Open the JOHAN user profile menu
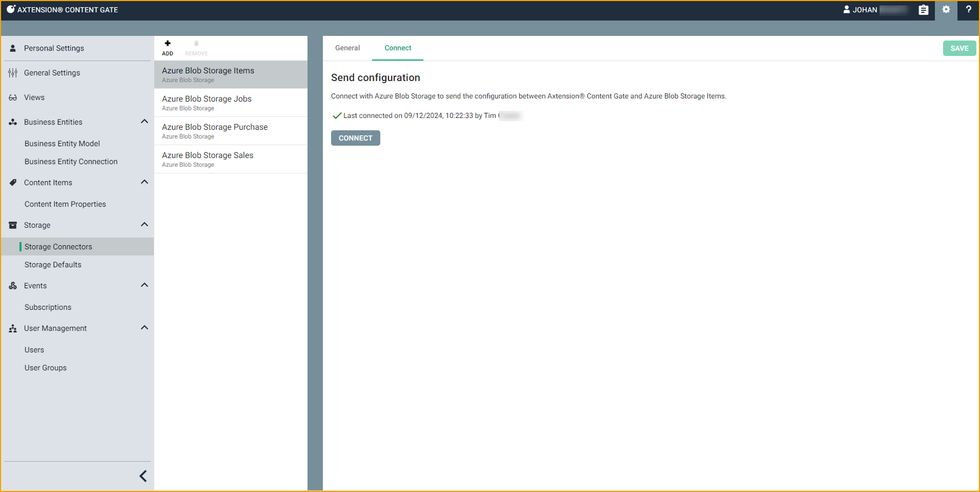Image resolution: width=980 pixels, height=492 pixels. (x=876, y=10)
